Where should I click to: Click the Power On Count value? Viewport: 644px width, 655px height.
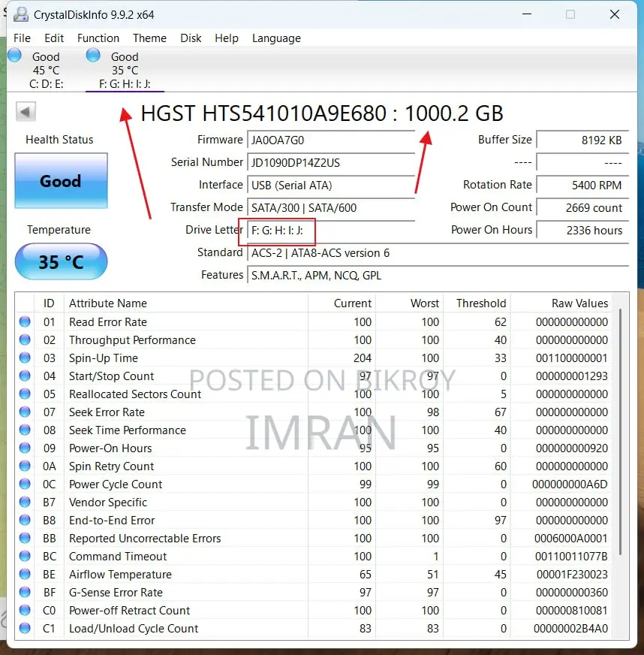pos(582,207)
